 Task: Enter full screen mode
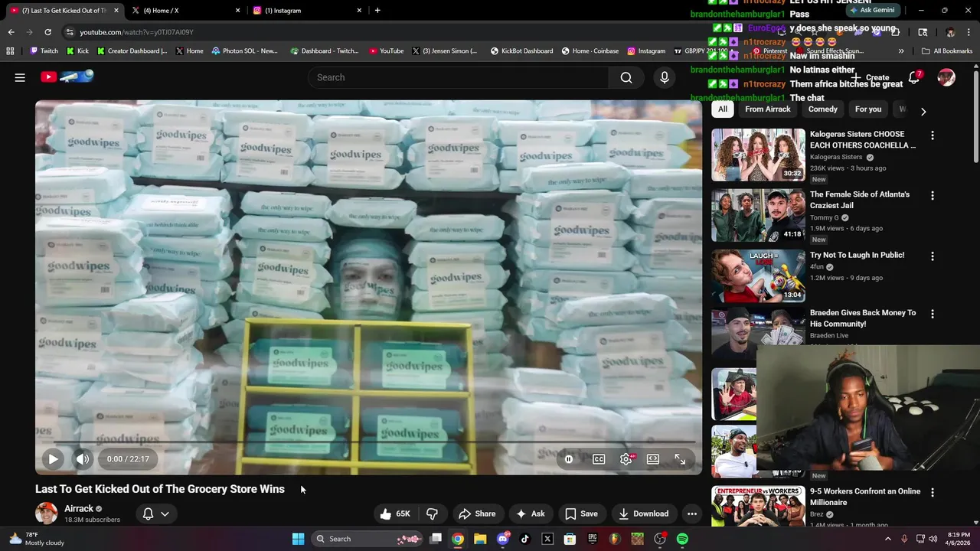tap(680, 459)
